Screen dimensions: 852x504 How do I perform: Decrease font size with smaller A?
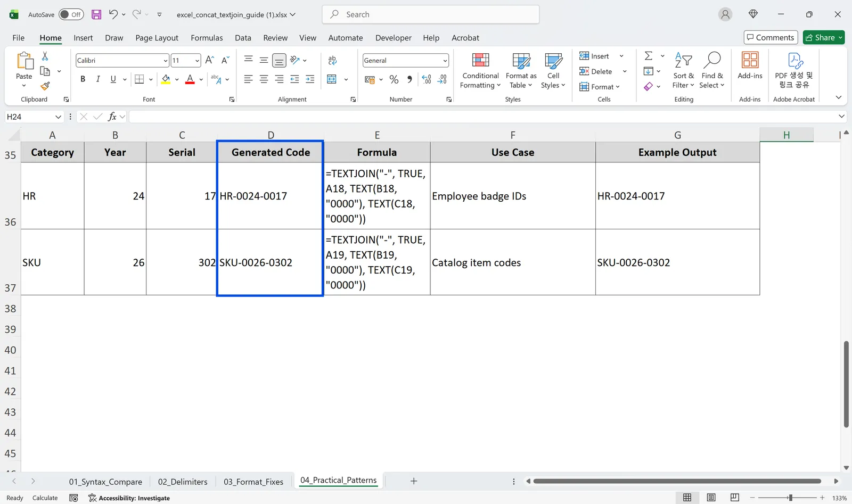tap(225, 60)
